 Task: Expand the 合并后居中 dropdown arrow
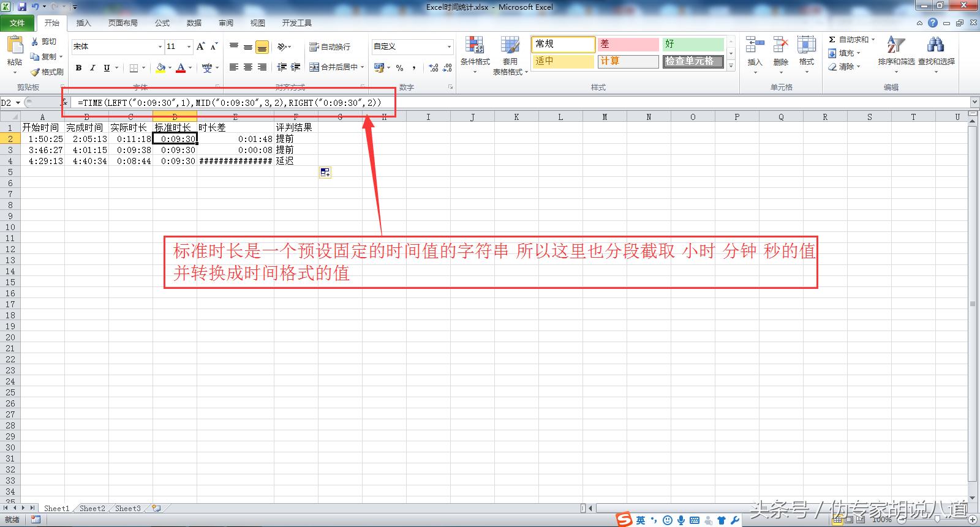coord(363,67)
